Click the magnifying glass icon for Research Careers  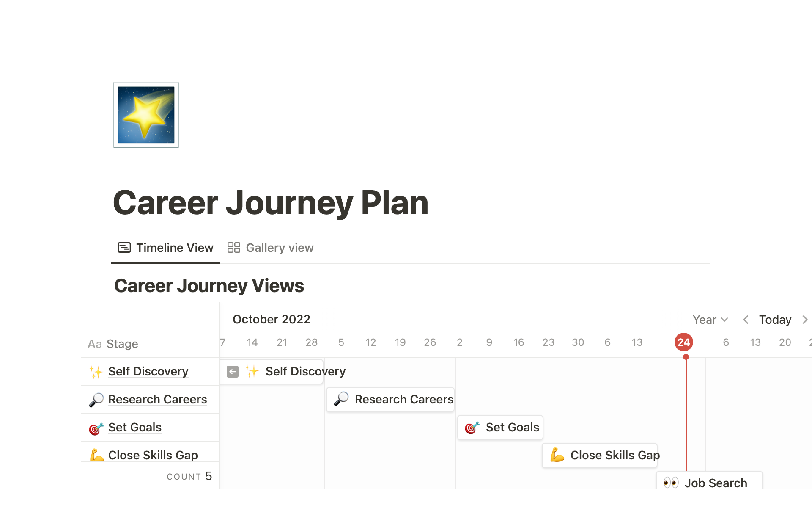(96, 399)
